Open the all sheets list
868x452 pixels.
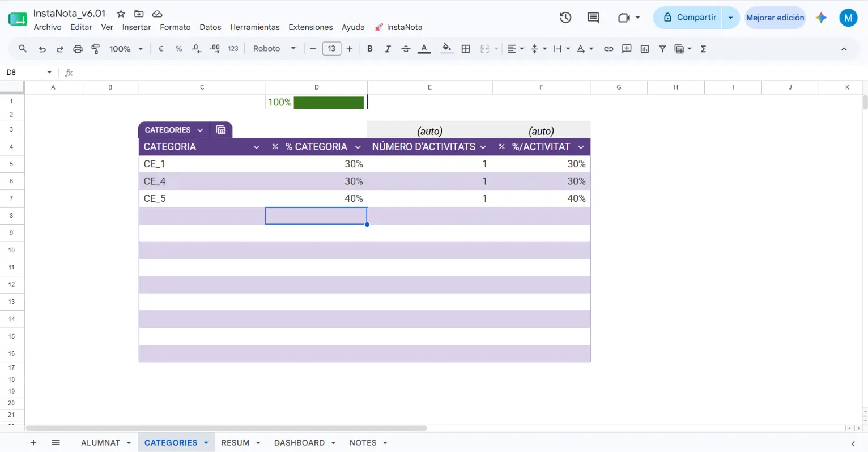(x=56, y=443)
